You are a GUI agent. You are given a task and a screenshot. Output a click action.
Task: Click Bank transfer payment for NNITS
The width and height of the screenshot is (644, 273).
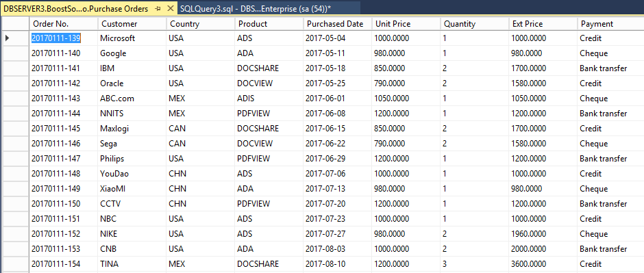point(610,114)
